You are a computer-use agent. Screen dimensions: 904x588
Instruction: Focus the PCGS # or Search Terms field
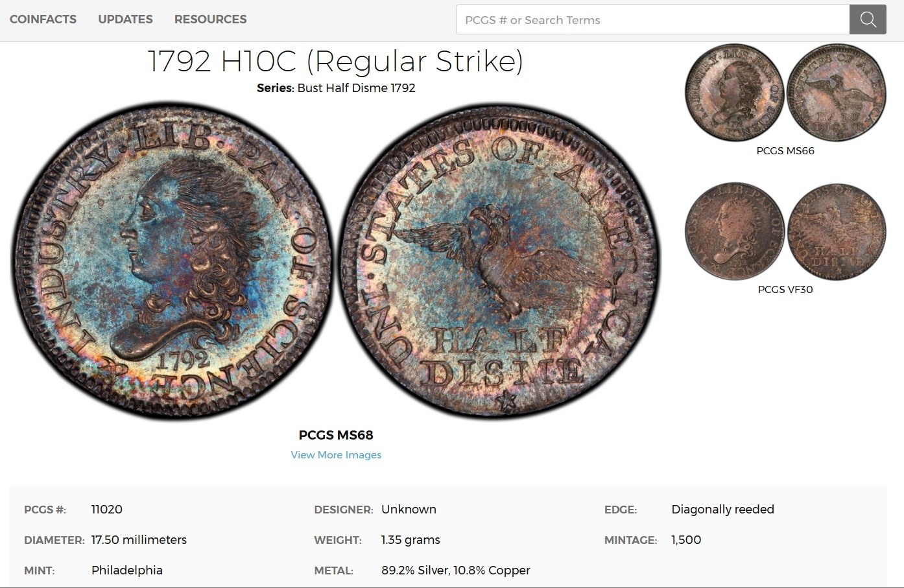coord(652,19)
